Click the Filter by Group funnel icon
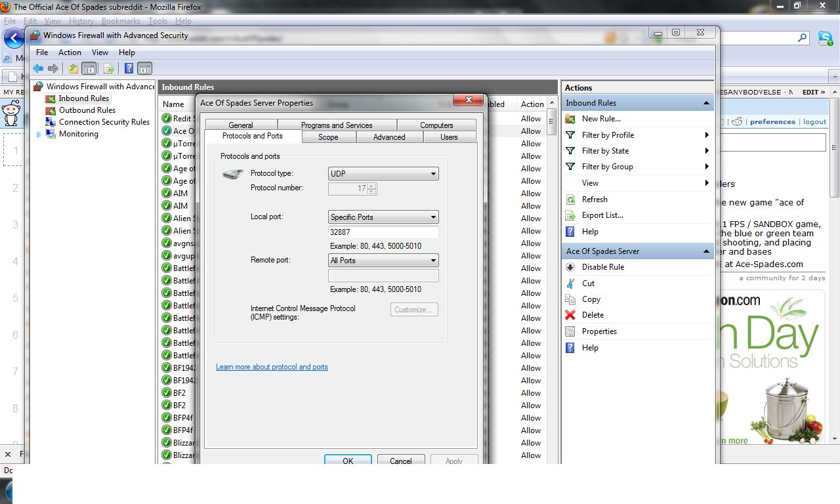The image size is (840, 504). tap(570, 167)
